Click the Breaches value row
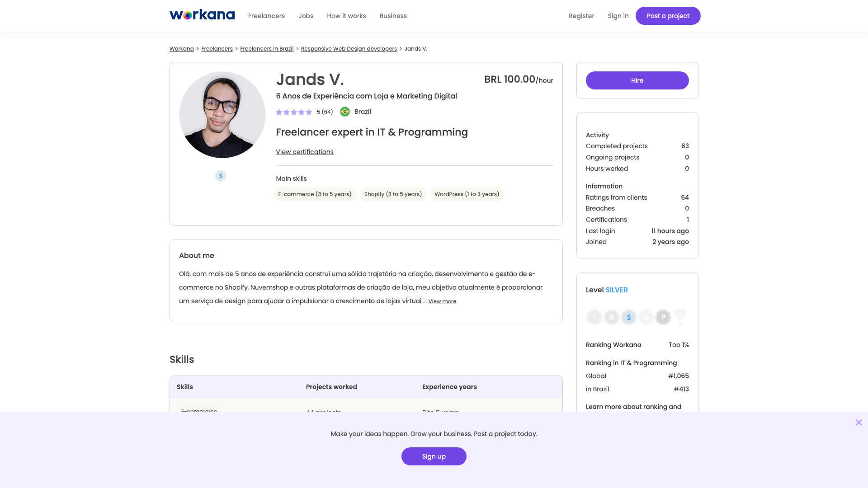868x488 pixels. pos(637,208)
